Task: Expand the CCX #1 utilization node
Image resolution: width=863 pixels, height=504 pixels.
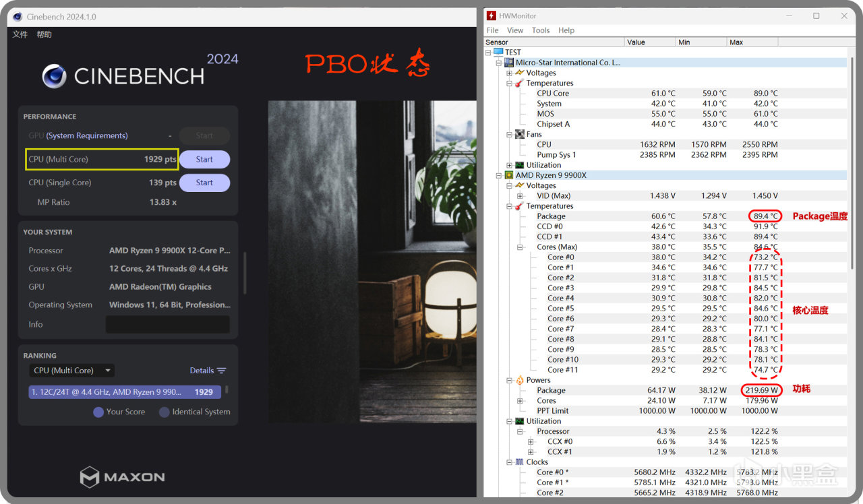Action: 531,452
